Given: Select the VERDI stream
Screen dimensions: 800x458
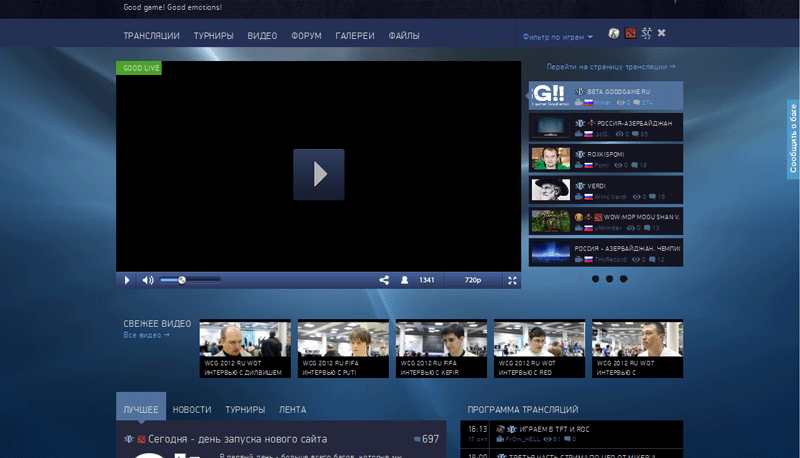Looking at the screenshot, I should tap(606, 190).
